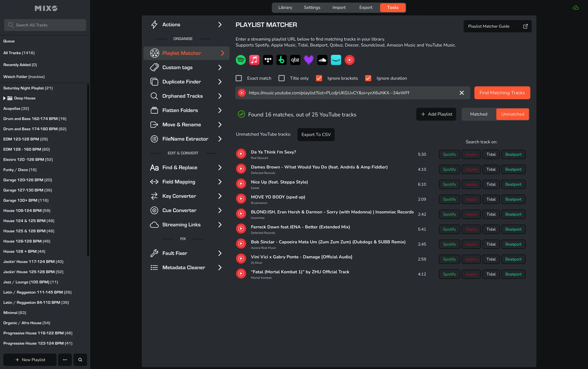Open Duplicate Finder chevron arrow
The width and height of the screenshot is (588, 369).
pos(220,82)
